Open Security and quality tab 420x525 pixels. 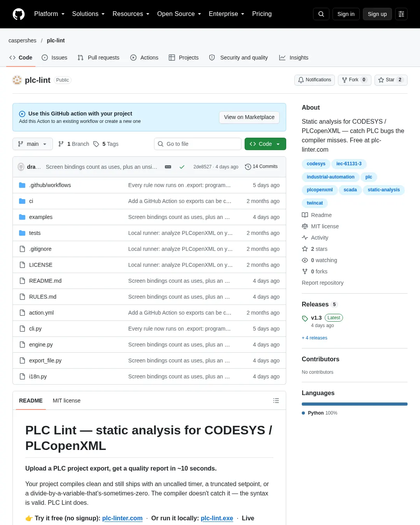click(238, 58)
